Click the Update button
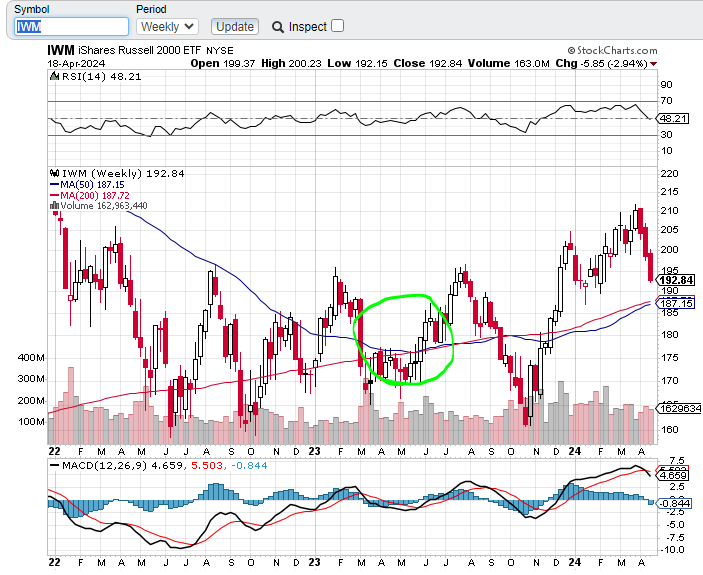Screen dimensions: 703x575 [235, 27]
